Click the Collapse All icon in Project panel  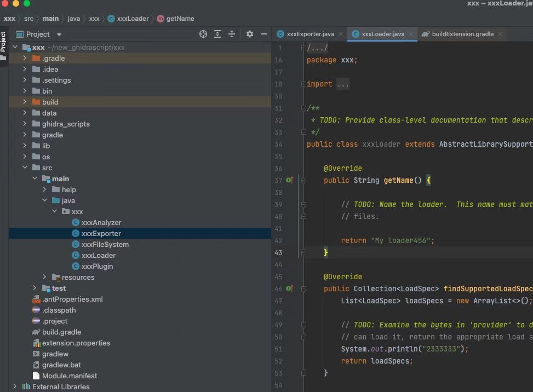pos(232,34)
